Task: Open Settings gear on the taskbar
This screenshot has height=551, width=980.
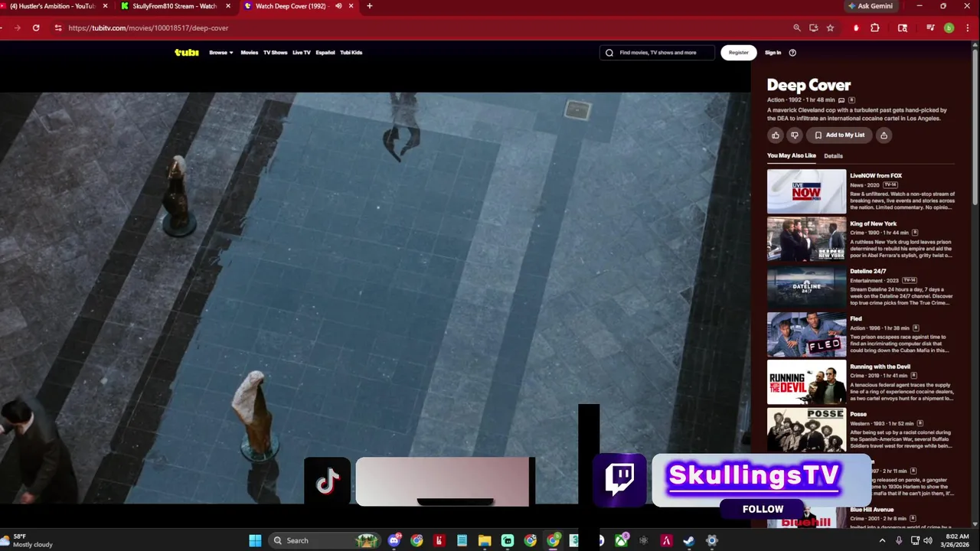Action: [711, 540]
